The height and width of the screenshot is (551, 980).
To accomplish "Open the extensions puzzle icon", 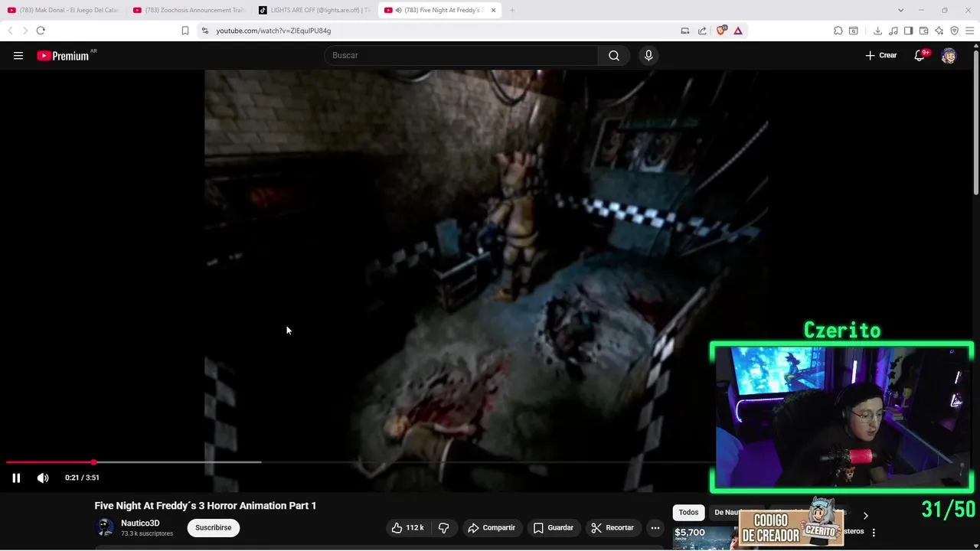I will click(838, 31).
